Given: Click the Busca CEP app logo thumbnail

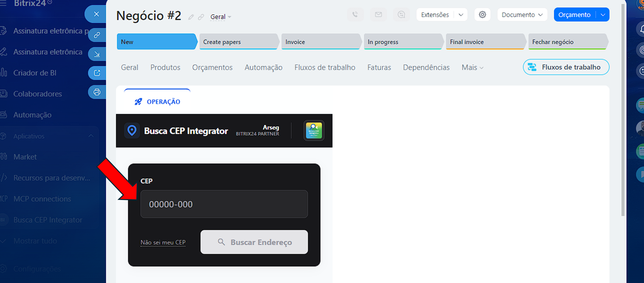Looking at the screenshot, I should pos(314,130).
